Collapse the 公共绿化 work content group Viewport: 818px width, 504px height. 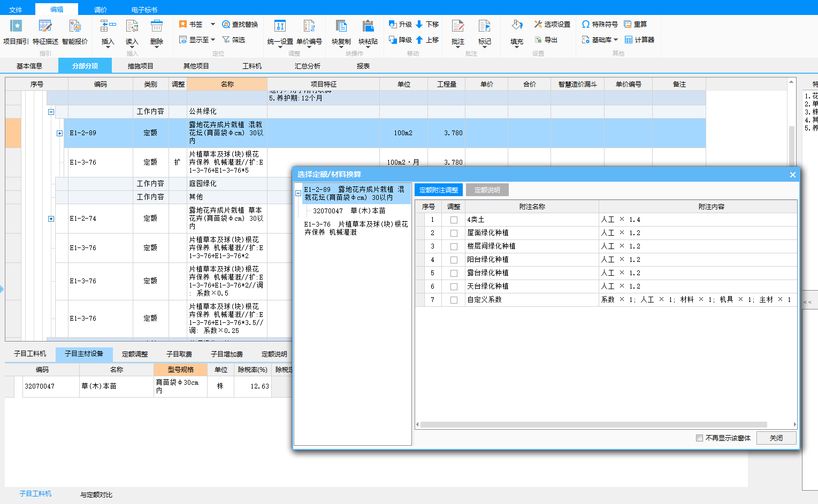tap(51, 112)
